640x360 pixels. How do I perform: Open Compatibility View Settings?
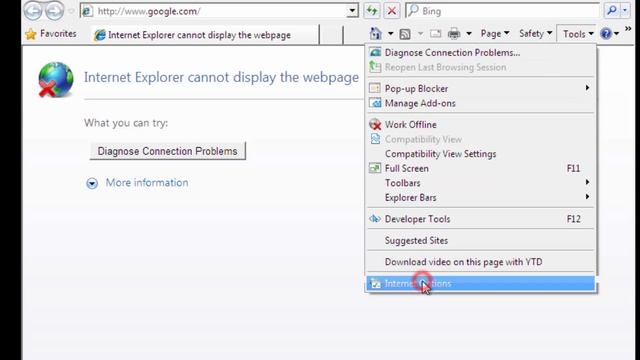(x=480, y=154)
